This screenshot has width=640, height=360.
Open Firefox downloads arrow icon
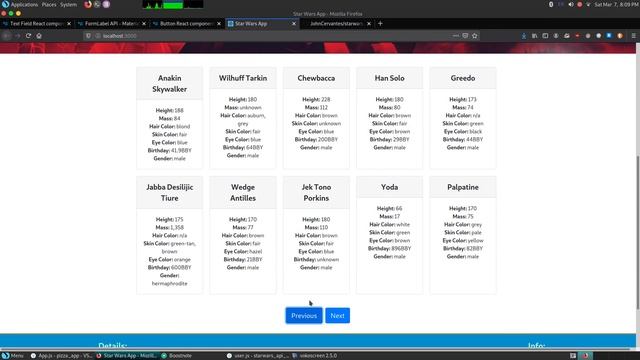pos(524,36)
